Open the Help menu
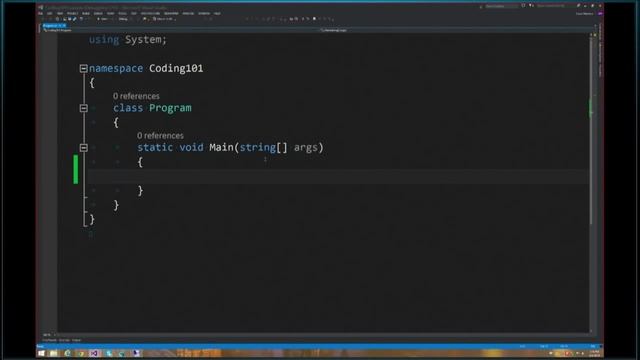The width and height of the screenshot is (640, 360). [x=217, y=13]
